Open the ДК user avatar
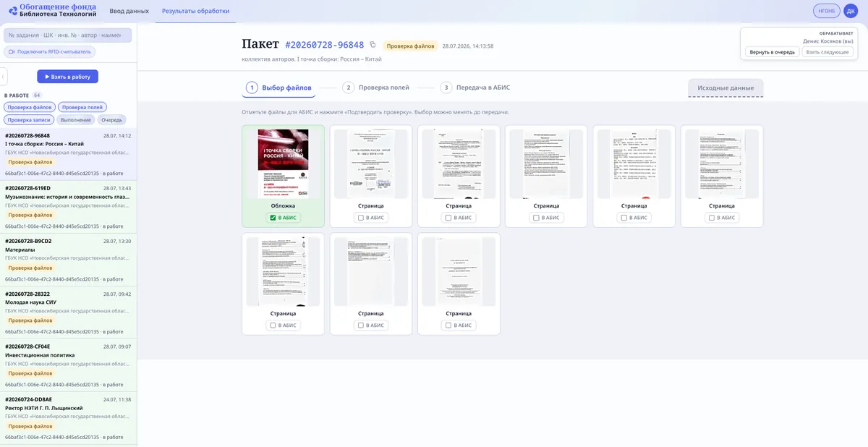 [851, 11]
